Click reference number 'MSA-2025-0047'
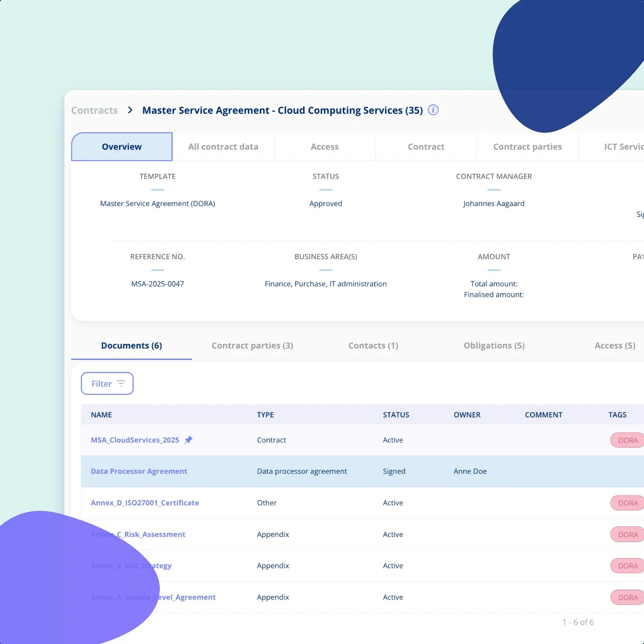Image resolution: width=644 pixels, height=644 pixels. [x=158, y=284]
